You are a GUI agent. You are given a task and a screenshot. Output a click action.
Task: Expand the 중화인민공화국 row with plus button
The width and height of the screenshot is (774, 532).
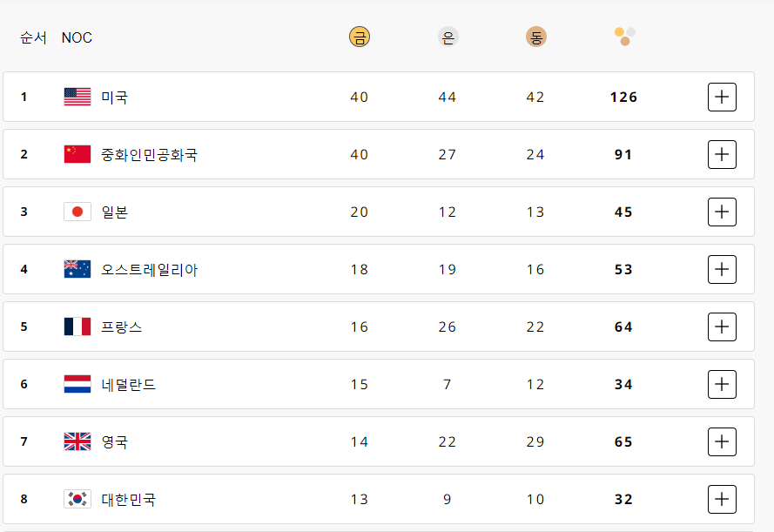pos(722,154)
